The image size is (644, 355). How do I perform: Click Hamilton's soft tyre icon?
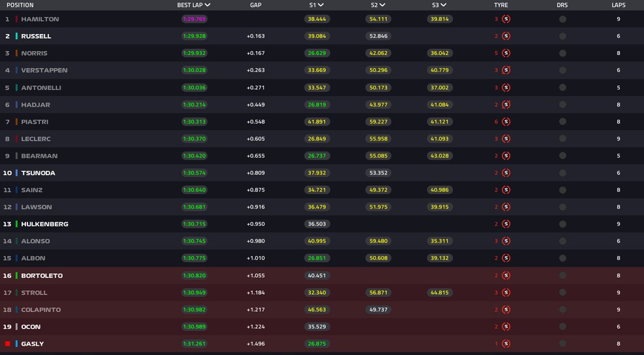pos(506,19)
